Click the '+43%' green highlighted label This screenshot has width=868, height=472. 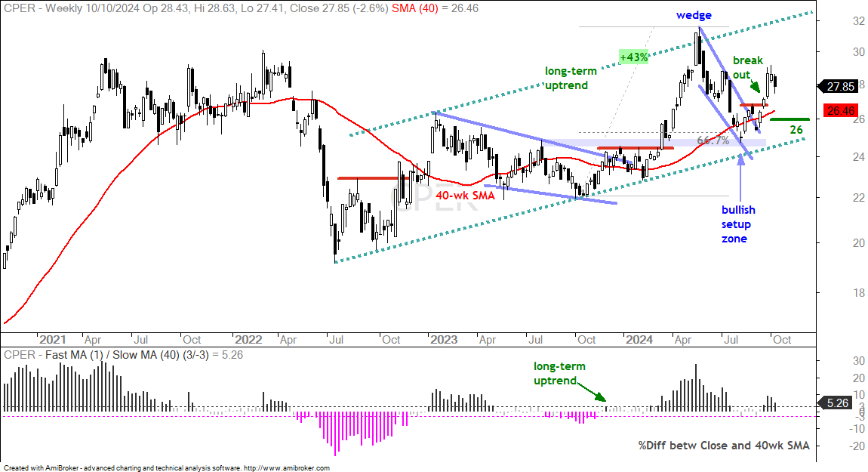click(633, 57)
